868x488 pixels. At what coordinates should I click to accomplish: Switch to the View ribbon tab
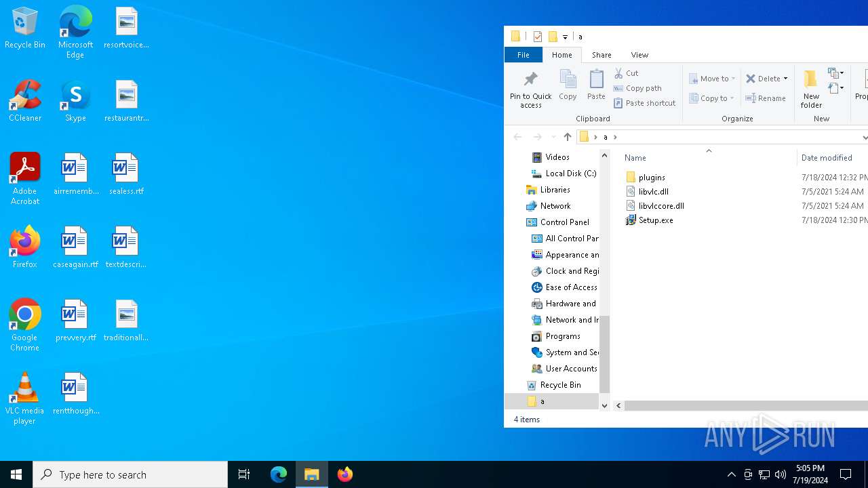[639, 55]
